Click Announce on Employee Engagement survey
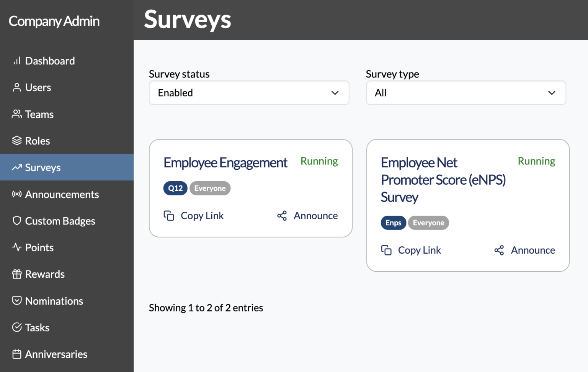Viewport: 588px width, 372px height. click(315, 215)
